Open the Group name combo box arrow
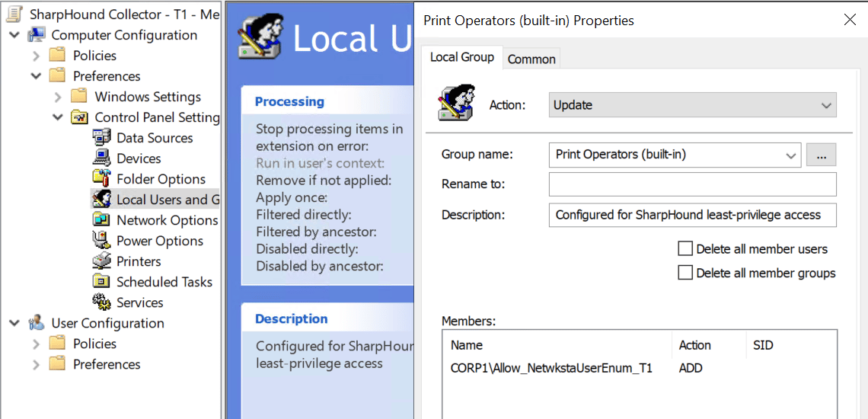The height and width of the screenshot is (419, 868). pyautogui.click(x=790, y=155)
